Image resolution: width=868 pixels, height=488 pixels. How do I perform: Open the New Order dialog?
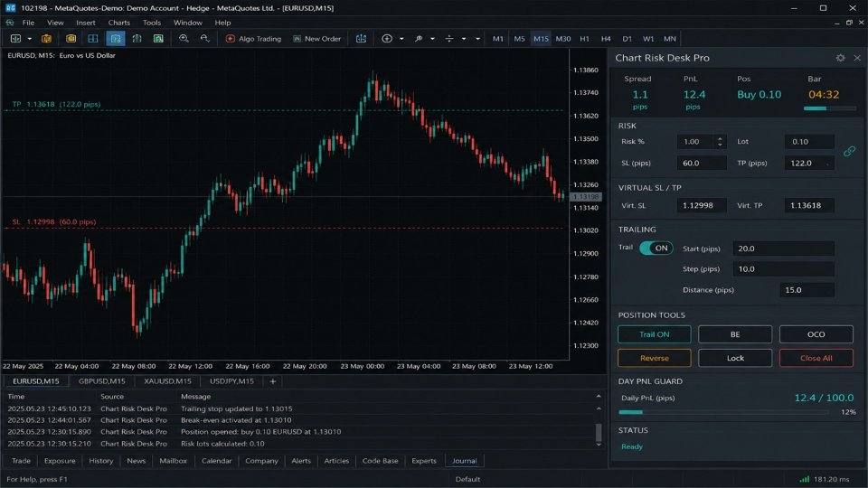point(316,39)
